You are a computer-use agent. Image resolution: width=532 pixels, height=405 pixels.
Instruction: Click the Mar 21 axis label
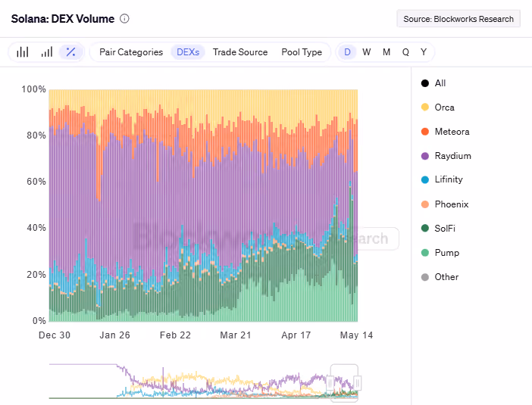pyautogui.click(x=236, y=335)
